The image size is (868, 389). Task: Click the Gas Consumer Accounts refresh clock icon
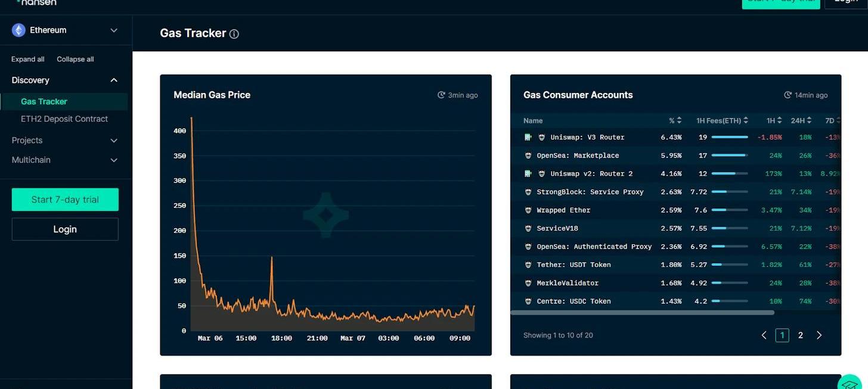[788, 95]
